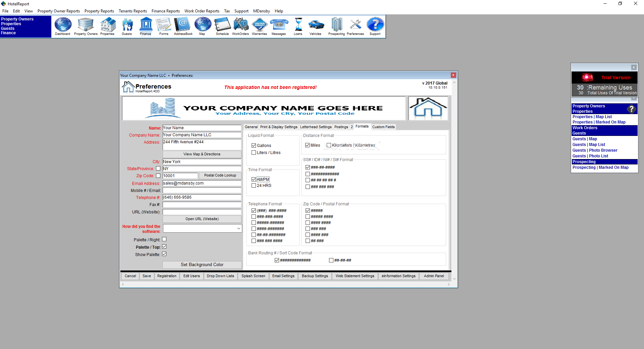This screenshot has height=349, width=644.
Task: Check the ##-##-## sort code format
Action: [x=331, y=260]
